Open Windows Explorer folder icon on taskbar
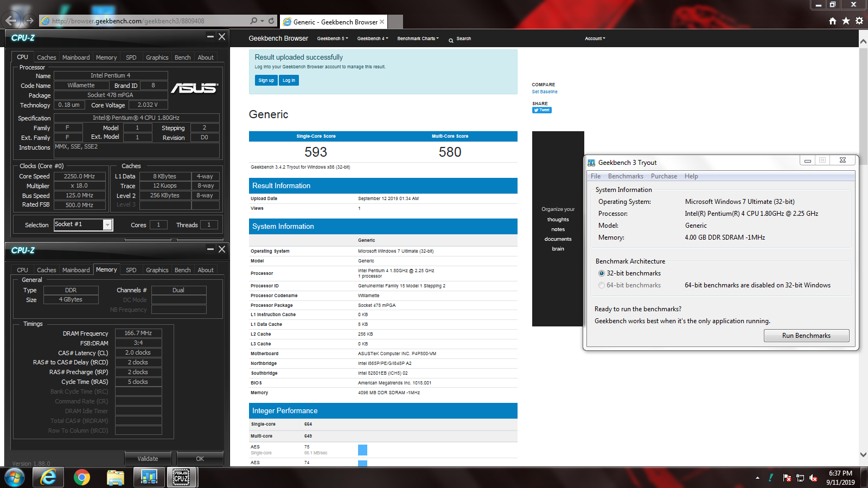 coord(116,477)
